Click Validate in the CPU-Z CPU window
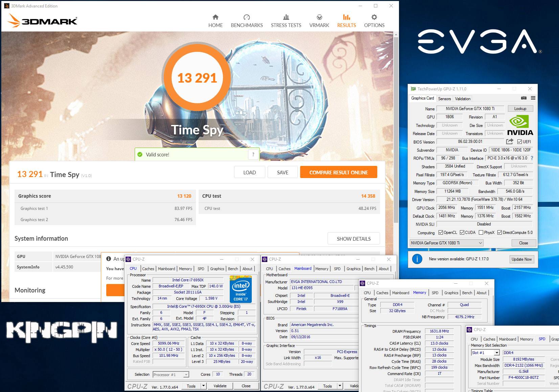This screenshot has height=392, width=559. coord(220,386)
